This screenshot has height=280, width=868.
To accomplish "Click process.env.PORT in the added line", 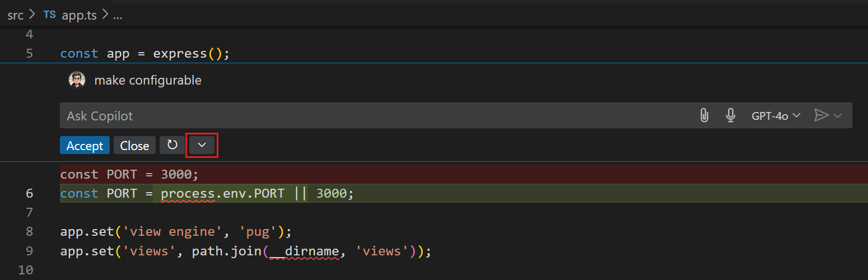I will point(222,194).
